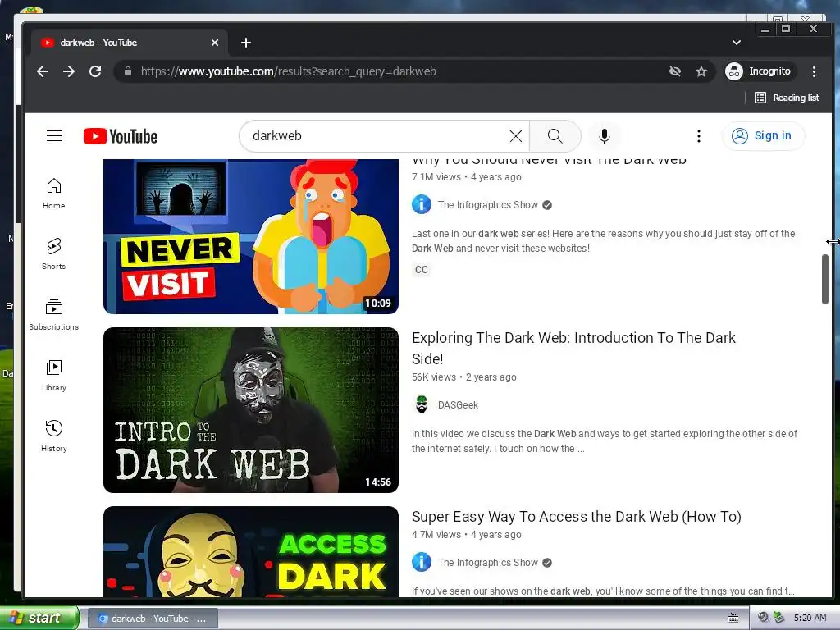Click the Windows start button
The height and width of the screenshot is (630, 840).
[x=39, y=618]
